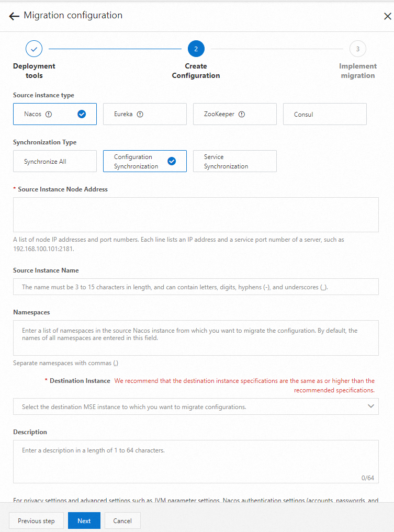Screen dimensions: 394x532
Task: Click the Source Instance Name field
Action: click(196, 286)
